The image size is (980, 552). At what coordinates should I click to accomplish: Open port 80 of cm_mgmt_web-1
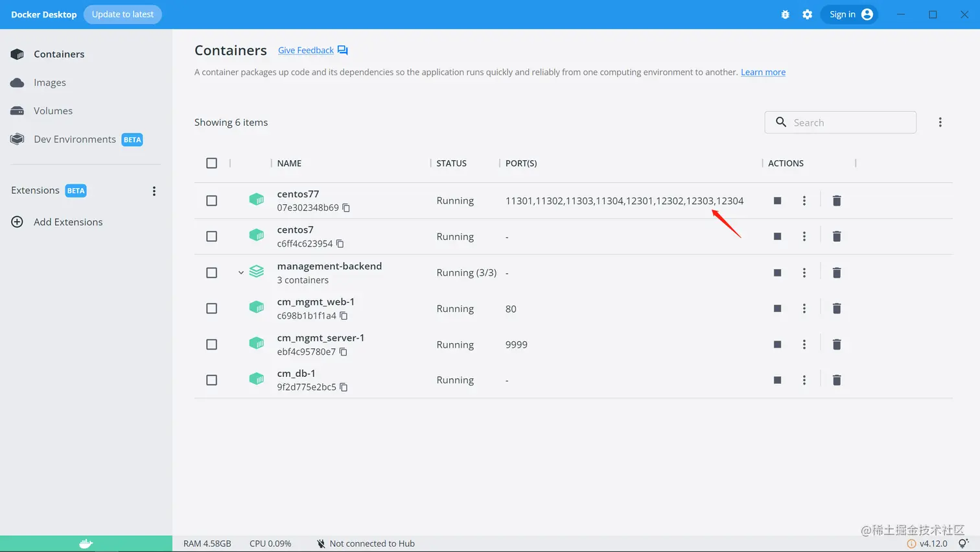point(511,309)
